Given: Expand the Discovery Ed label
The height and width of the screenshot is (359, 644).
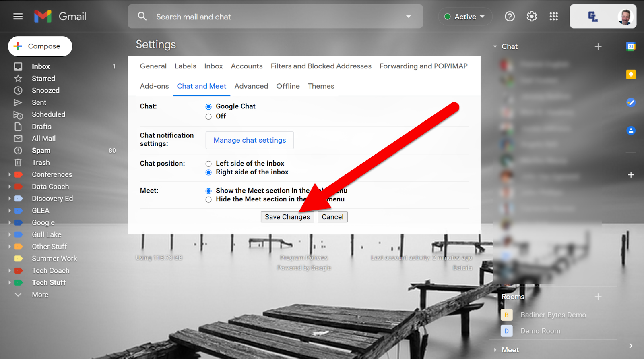Looking at the screenshot, I should point(10,199).
